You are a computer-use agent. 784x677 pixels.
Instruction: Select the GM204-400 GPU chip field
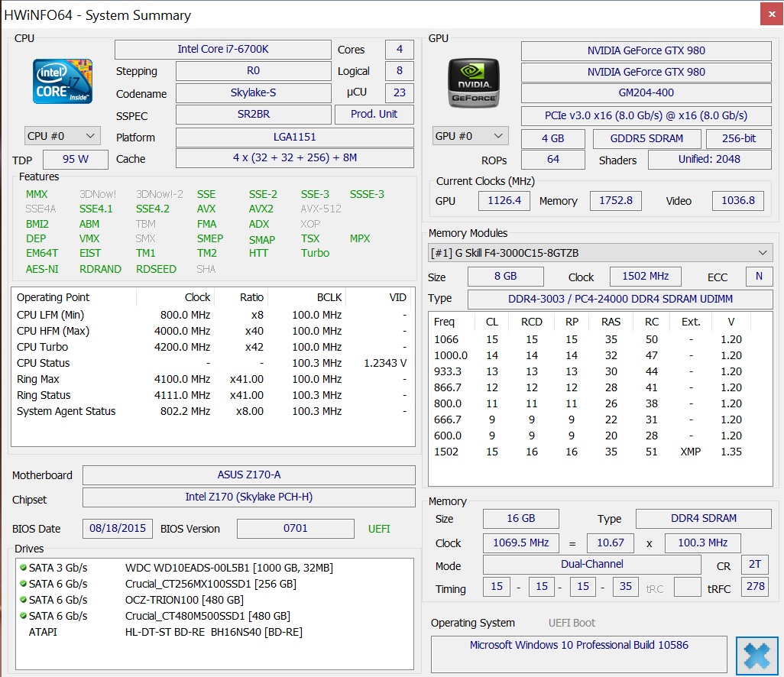tap(646, 93)
